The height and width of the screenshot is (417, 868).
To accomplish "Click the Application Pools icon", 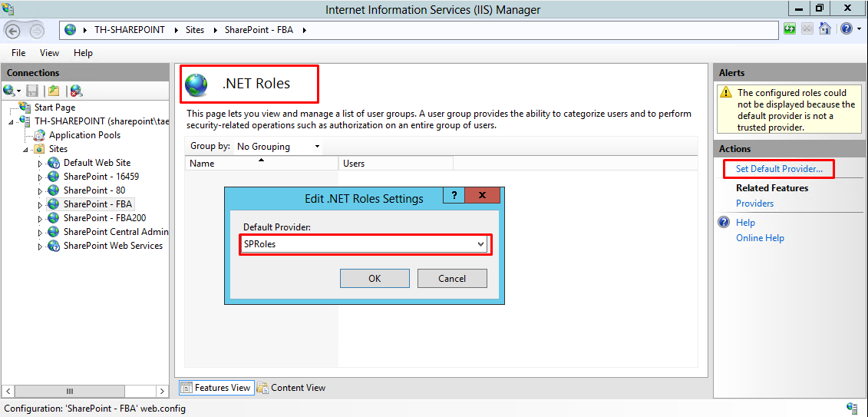I will [39, 135].
